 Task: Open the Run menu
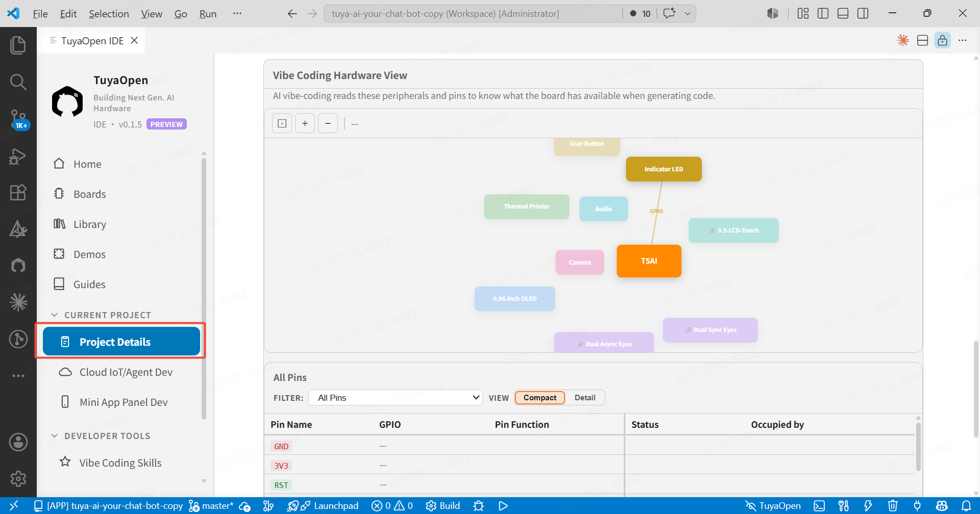pyautogui.click(x=208, y=13)
